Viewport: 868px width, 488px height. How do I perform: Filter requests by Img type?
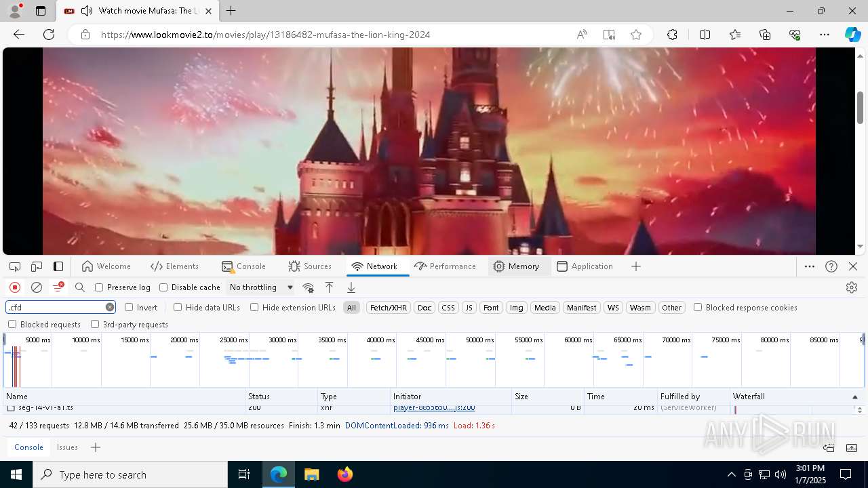coord(516,308)
